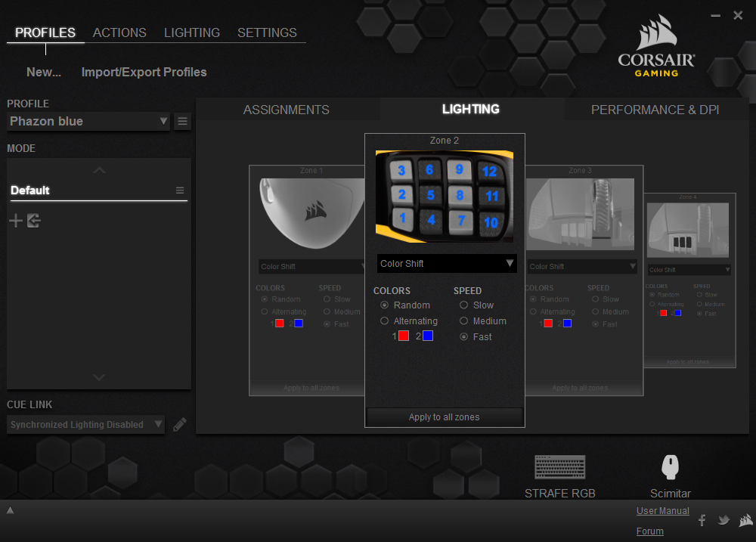
Task: Import a mode using arrow icon
Action: (34, 221)
